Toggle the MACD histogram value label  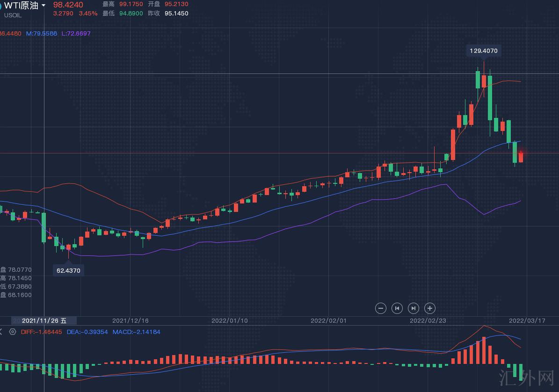pyautogui.click(x=136, y=332)
